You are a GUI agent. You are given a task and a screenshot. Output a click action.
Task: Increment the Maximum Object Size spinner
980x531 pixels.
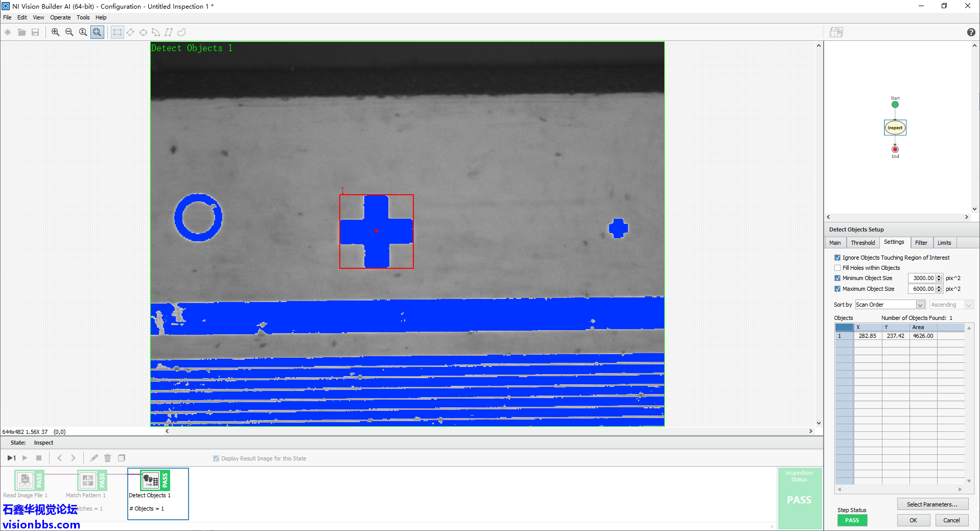coord(939,287)
